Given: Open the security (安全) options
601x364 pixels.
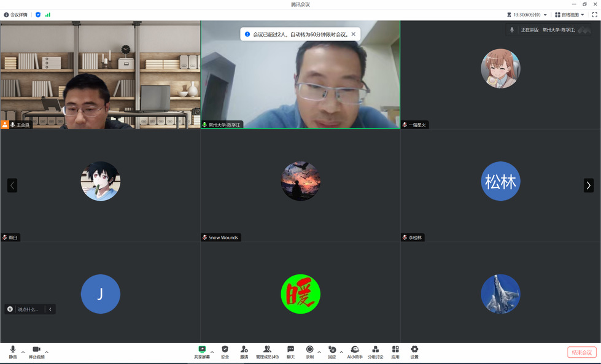Looking at the screenshot, I should [x=225, y=351].
